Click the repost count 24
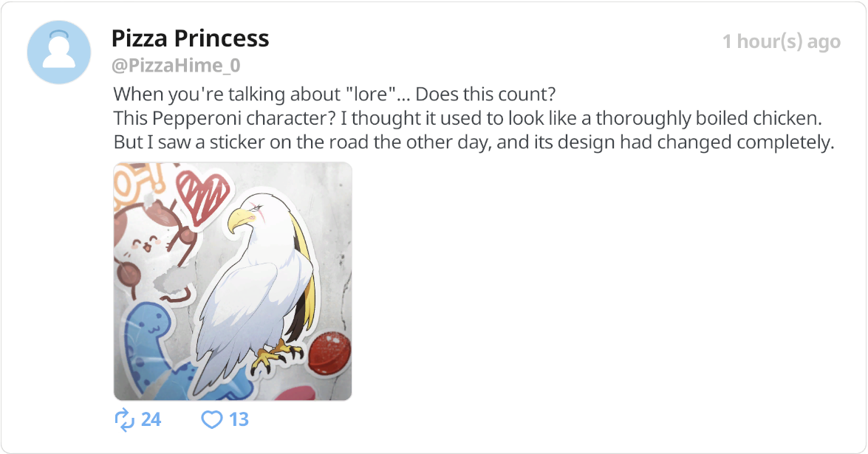The width and height of the screenshot is (868, 454). tap(151, 420)
